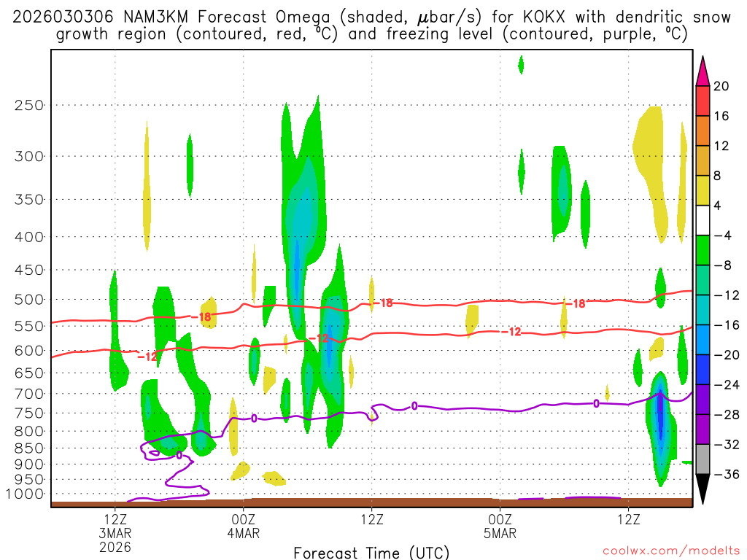Click the 600 pressure level label
Viewport: 747px width, 560px height.
tap(29, 351)
